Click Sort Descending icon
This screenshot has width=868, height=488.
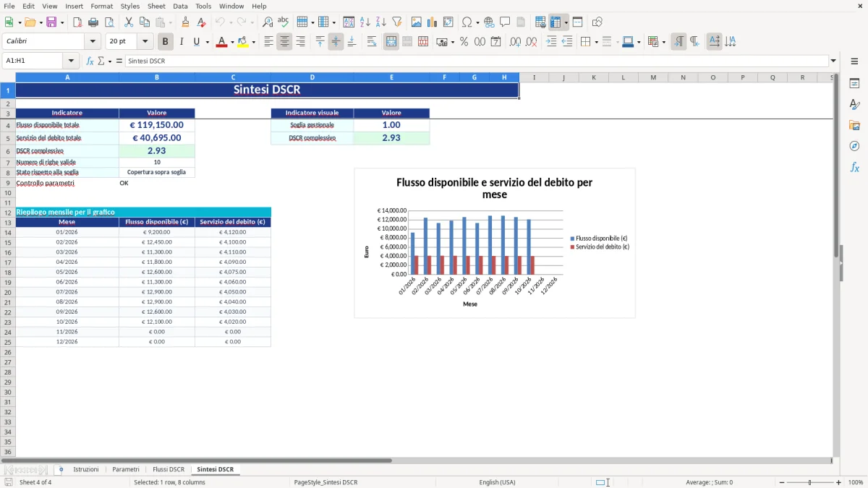coord(380,22)
